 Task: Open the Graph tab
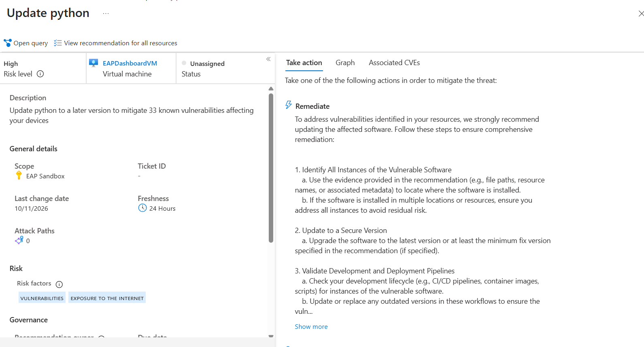point(345,63)
